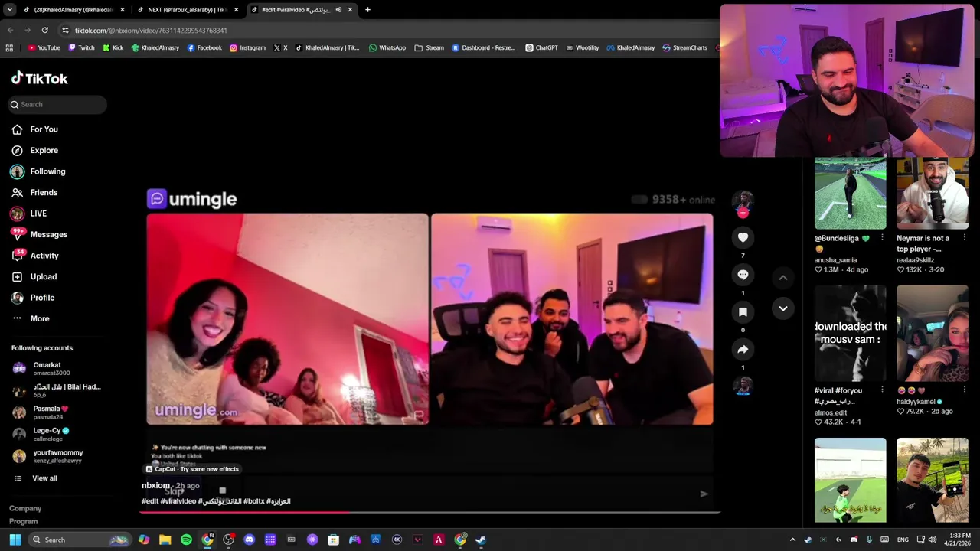Open more options for haidyykamel video
Screen dimensions: 980x551
tap(964, 390)
